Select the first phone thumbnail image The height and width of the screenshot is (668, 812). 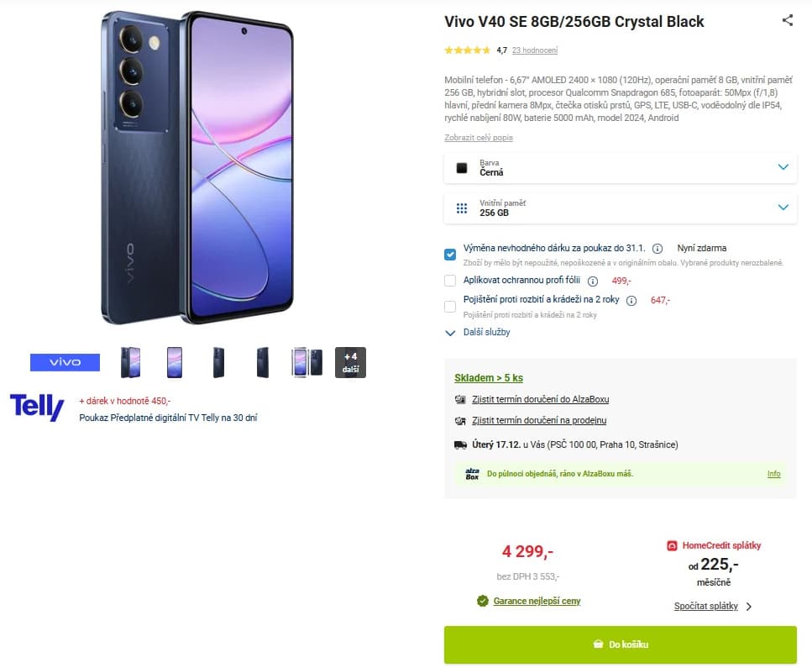point(130,362)
